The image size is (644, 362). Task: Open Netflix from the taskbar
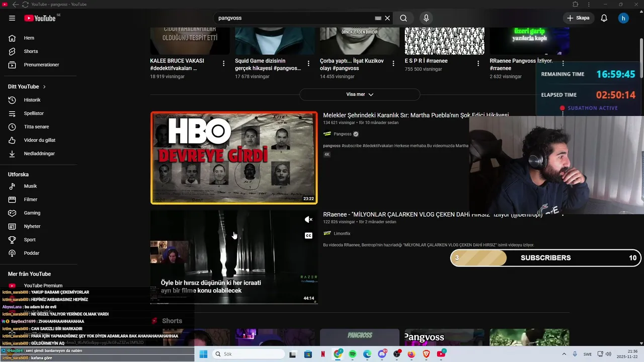[323, 354]
